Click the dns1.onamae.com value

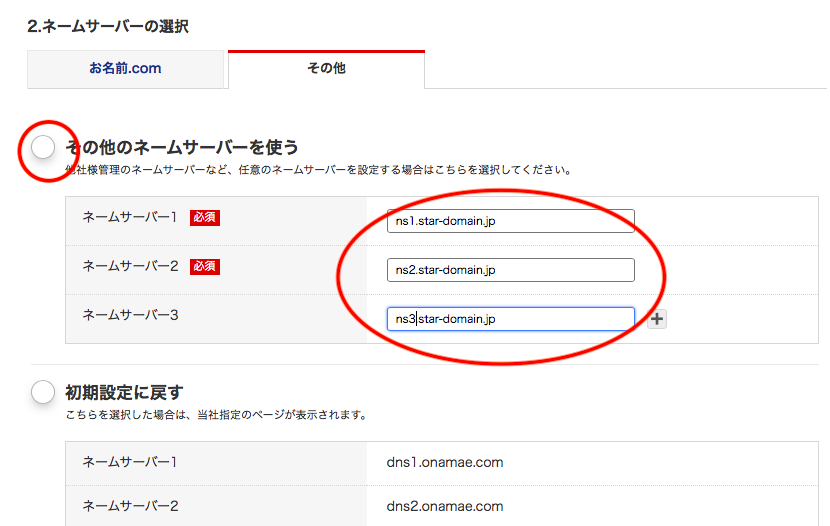pos(445,462)
